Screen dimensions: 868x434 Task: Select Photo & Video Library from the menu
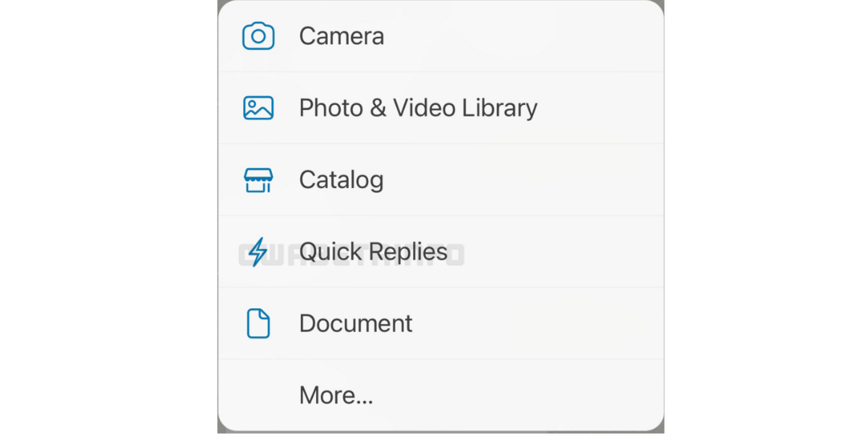tap(418, 107)
